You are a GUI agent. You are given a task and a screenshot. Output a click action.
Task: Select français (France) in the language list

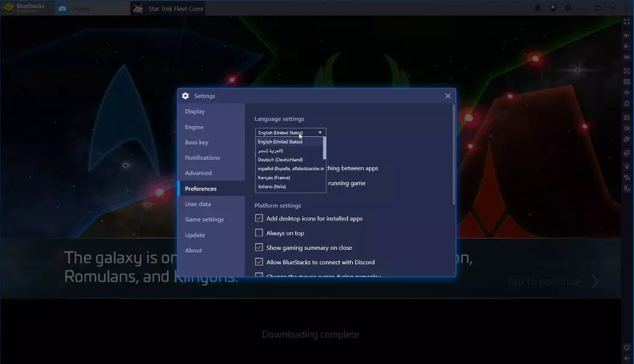pos(274,178)
